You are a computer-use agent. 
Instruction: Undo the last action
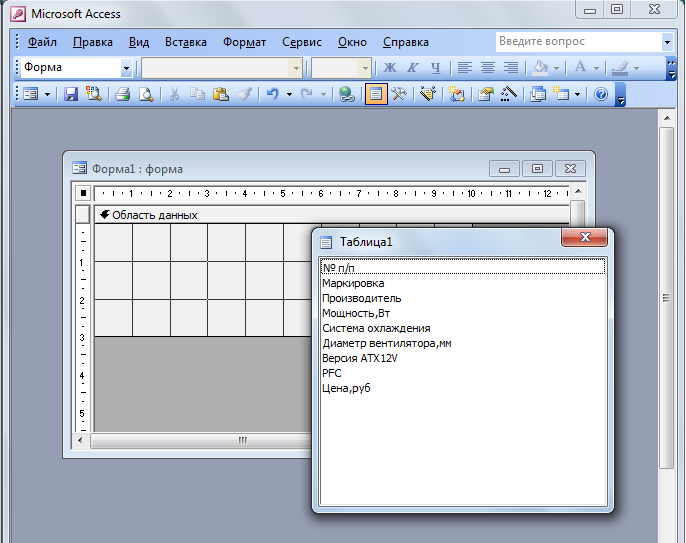click(x=273, y=94)
